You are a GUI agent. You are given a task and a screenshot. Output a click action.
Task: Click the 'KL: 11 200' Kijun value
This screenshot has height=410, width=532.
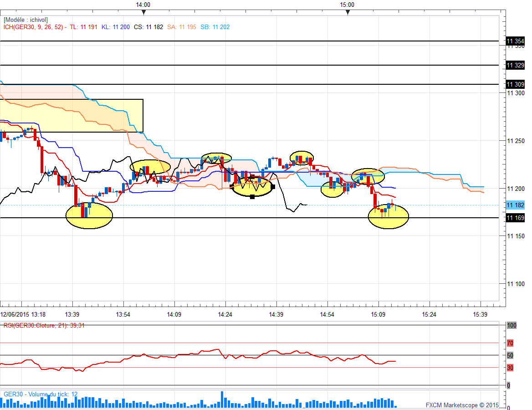click(115, 27)
